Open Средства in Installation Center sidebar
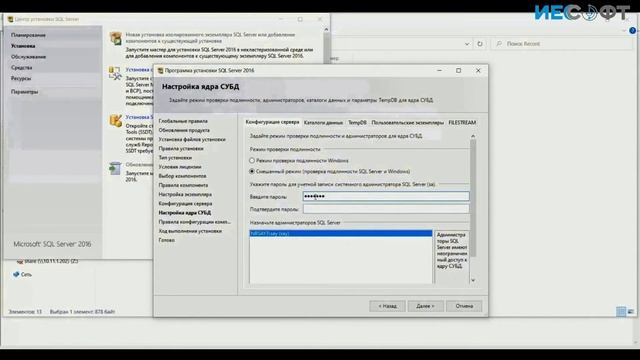The width and height of the screenshot is (640, 360). tap(21, 67)
